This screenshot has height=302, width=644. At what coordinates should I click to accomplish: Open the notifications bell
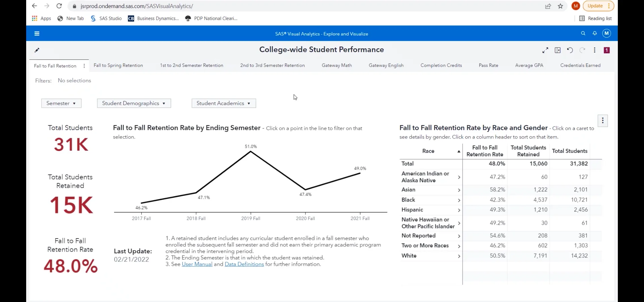click(x=594, y=33)
